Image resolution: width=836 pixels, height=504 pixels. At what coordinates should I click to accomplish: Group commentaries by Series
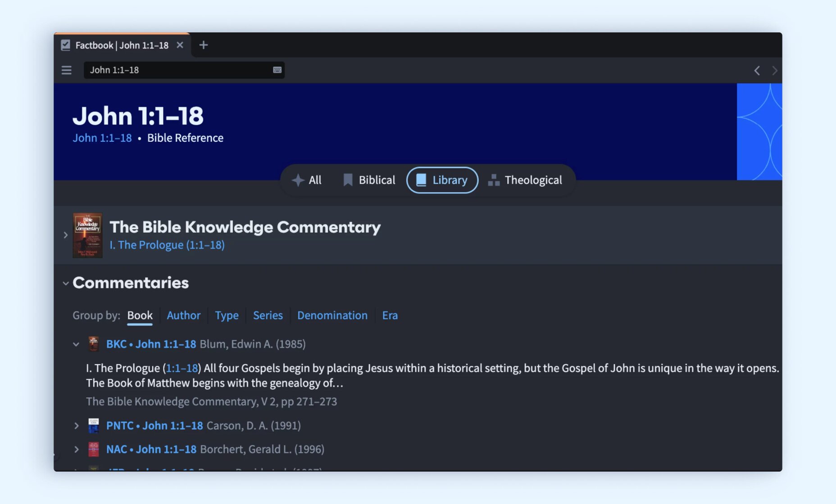pyautogui.click(x=268, y=315)
